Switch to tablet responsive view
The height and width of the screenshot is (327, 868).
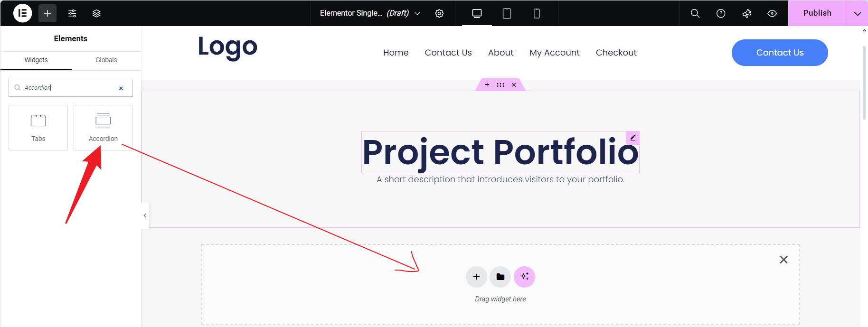(x=507, y=13)
